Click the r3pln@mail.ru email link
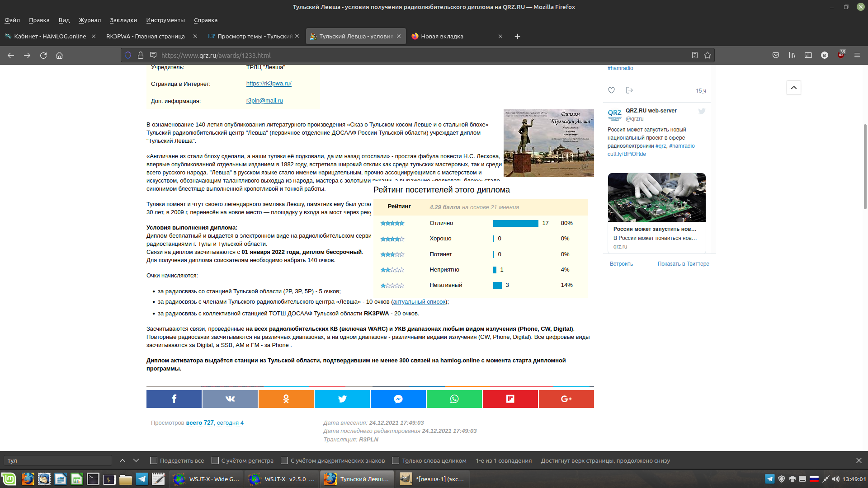Screen dimensions: 868x488 264,101
